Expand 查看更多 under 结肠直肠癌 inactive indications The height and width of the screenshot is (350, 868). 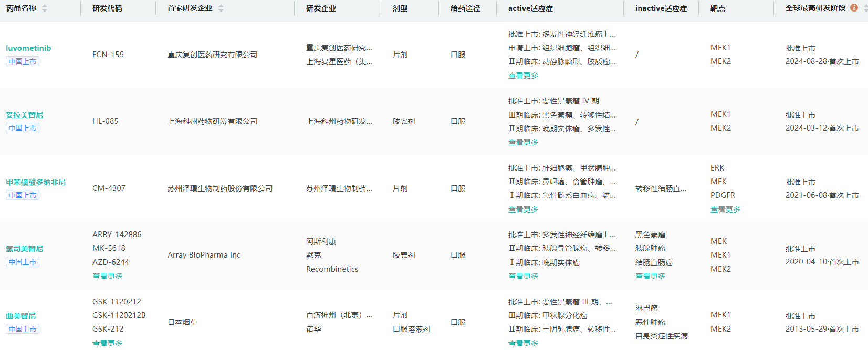(650, 276)
